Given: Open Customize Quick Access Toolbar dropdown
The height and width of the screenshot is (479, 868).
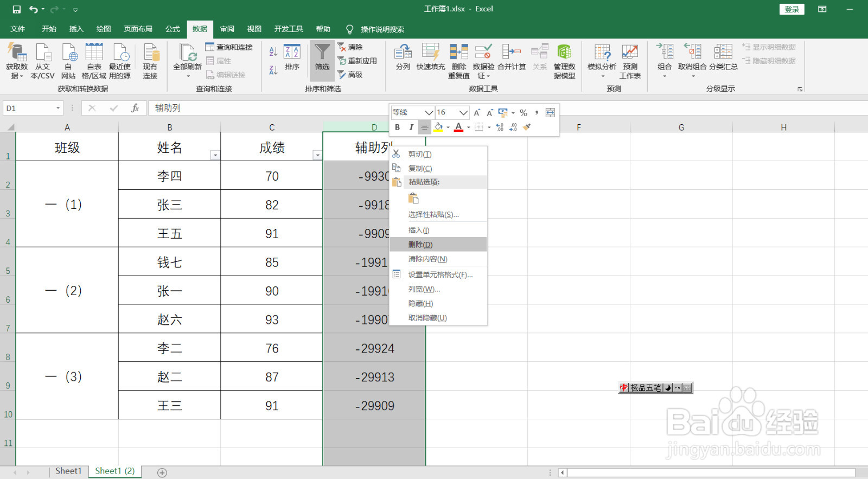Looking at the screenshot, I should [75, 10].
